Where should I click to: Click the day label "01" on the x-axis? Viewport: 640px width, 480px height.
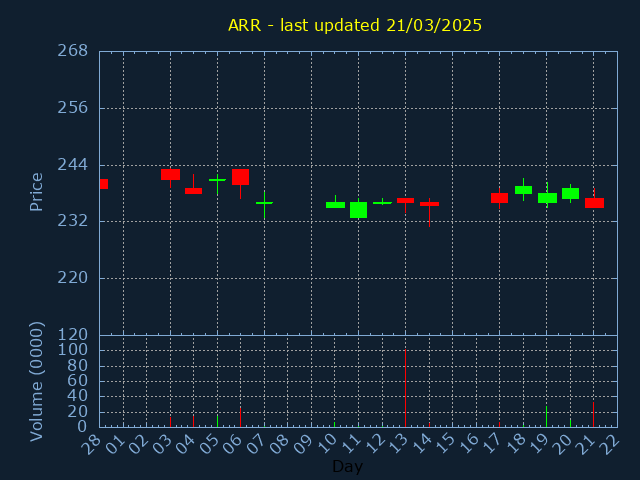(115, 444)
